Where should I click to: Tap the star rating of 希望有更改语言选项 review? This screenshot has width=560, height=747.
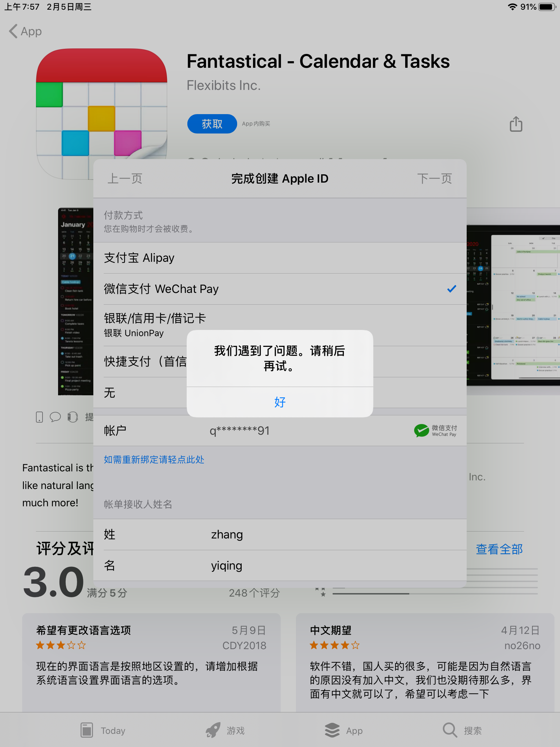pos(61,645)
